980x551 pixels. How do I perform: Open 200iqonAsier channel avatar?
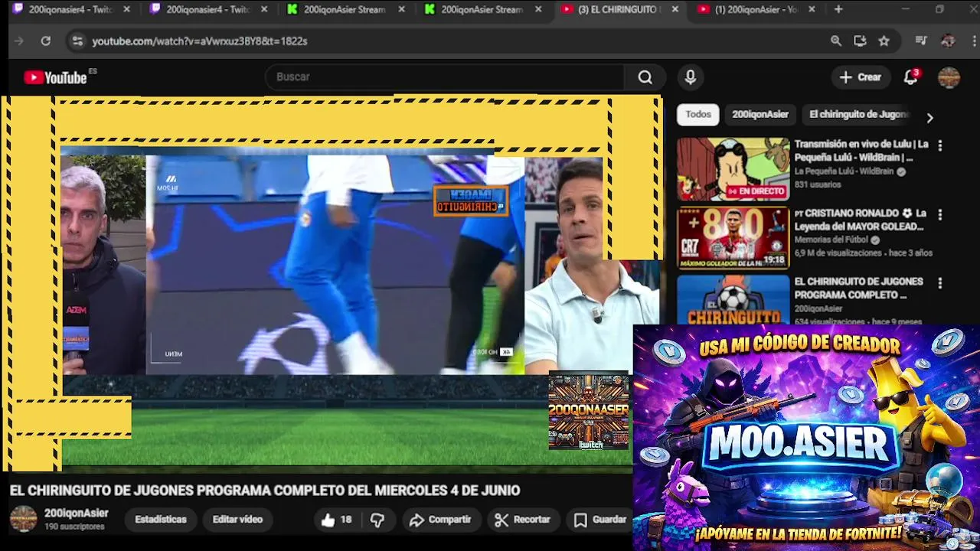tap(23, 519)
